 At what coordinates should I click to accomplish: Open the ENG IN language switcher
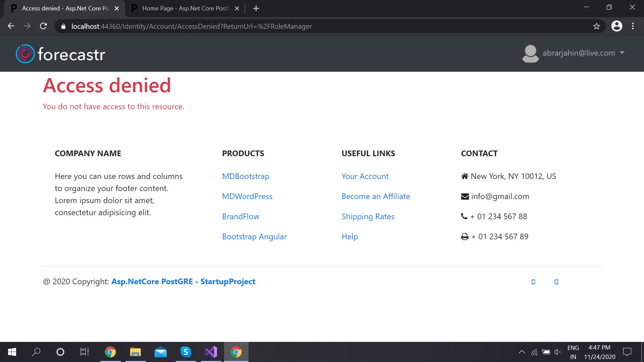573,352
